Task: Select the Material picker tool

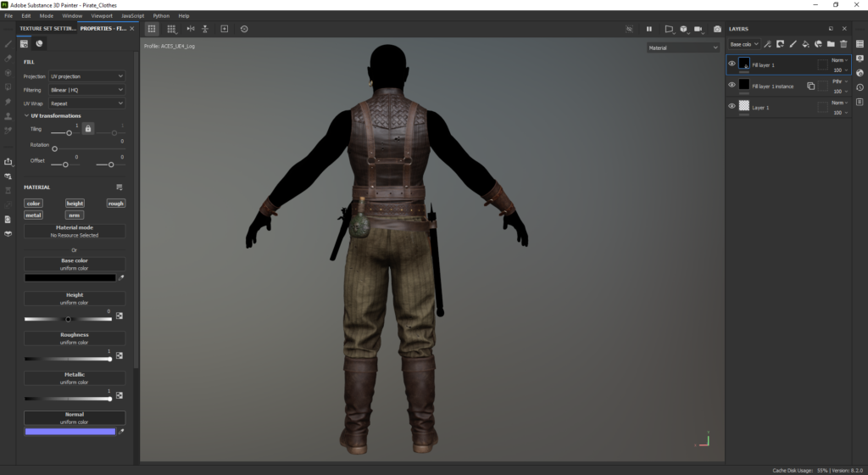Action: tap(8, 131)
